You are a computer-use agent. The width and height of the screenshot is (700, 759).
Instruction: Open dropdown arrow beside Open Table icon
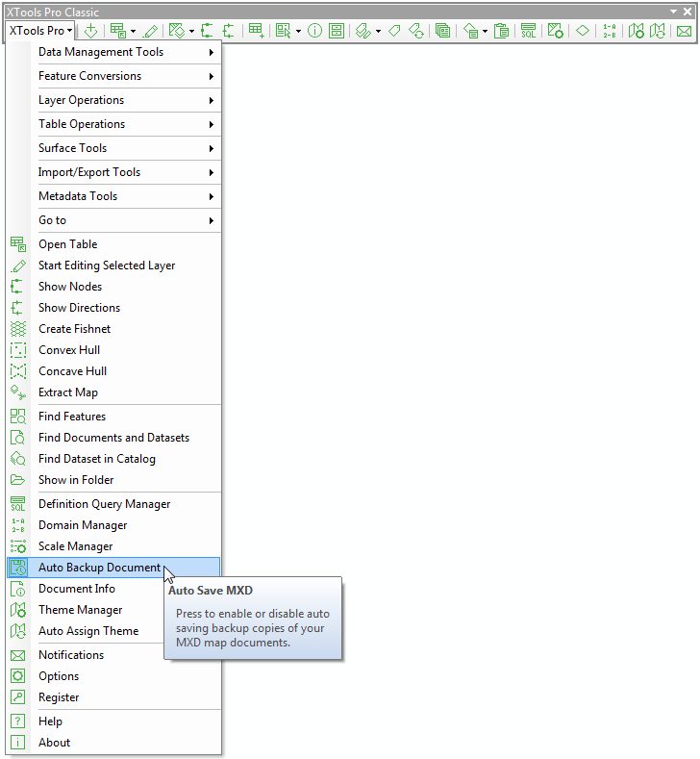133,31
